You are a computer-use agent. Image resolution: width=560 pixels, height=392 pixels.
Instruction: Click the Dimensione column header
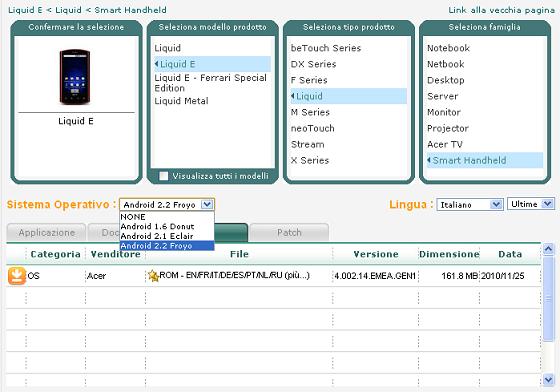(x=449, y=254)
